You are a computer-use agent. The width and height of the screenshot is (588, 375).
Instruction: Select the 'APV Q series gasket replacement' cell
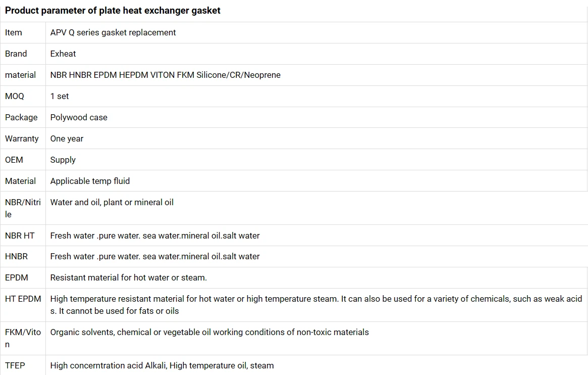pyautogui.click(x=113, y=32)
